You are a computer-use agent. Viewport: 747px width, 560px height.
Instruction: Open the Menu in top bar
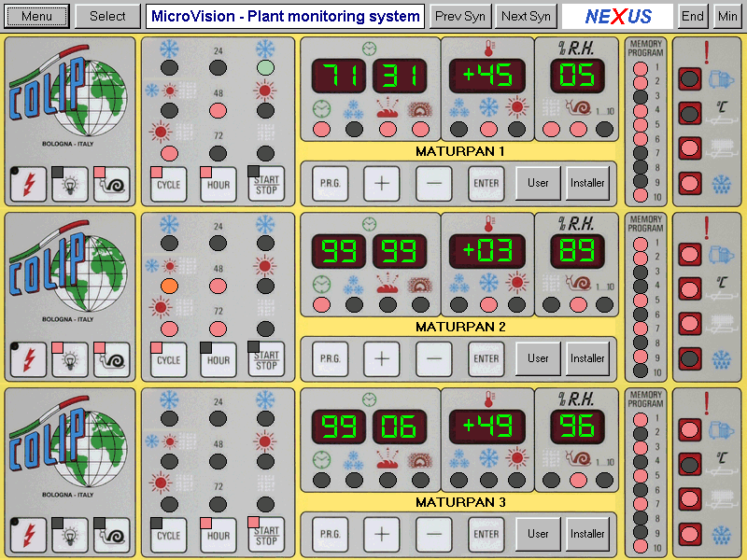(x=36, y=16)
